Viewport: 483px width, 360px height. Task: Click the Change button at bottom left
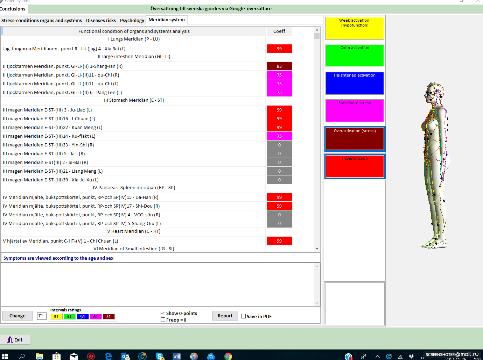(x=17, y=316)
